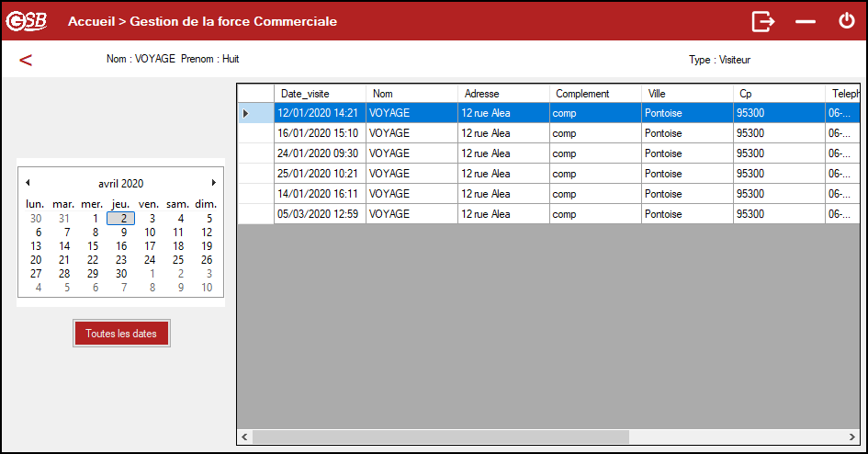Click Pontoise in the 14/01/2020 row
Screen dimensions: 868x454
coord(688,194)
